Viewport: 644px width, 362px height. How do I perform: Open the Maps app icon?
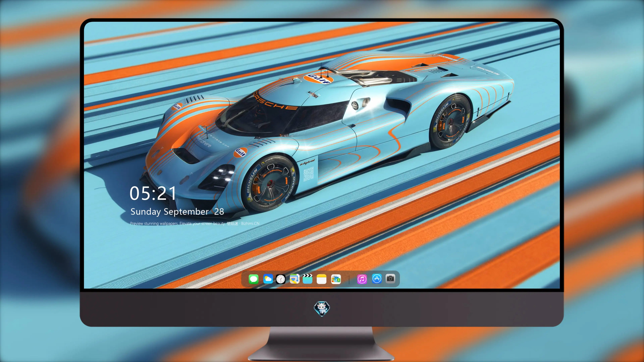pyautogui.click(x=294, y=279)
